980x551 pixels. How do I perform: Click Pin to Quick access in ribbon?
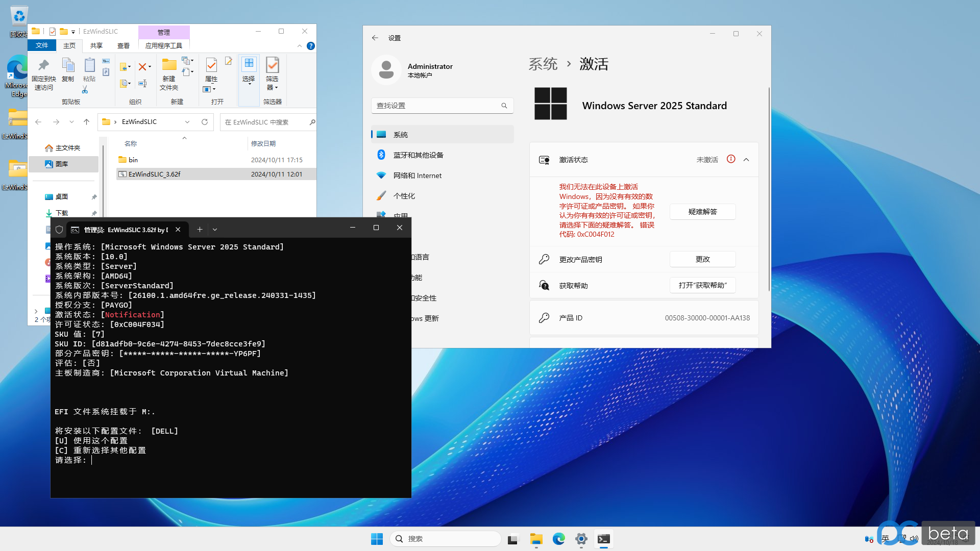[x=44, y=74]
